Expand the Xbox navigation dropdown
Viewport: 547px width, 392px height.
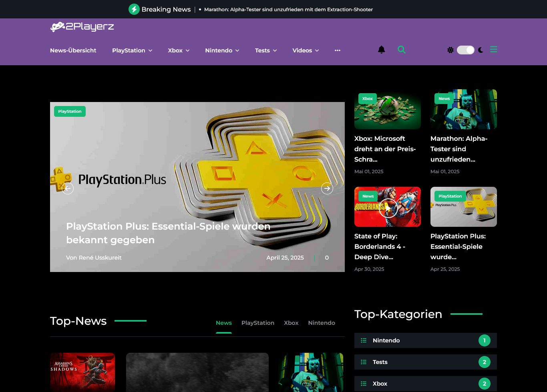[x=179, y=50]
